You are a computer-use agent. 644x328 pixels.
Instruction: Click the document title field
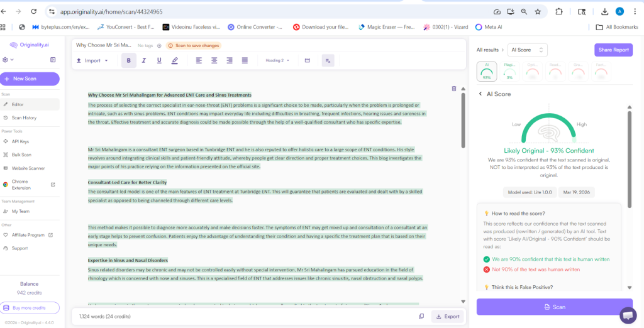pos(104,45)
